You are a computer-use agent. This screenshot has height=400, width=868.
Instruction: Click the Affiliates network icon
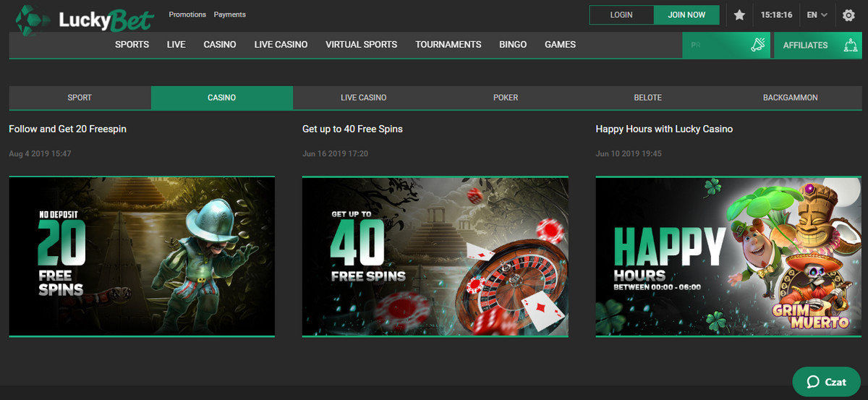click(851, 45)
